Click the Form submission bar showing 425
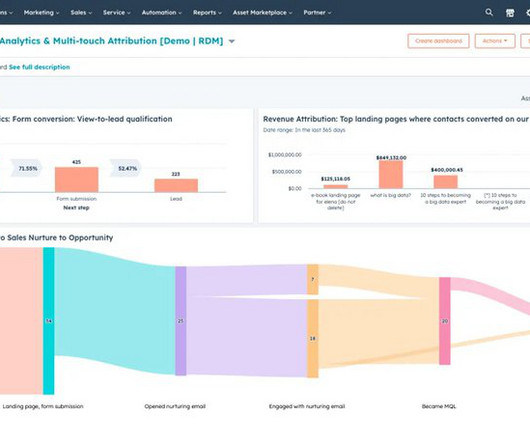The image size is (530, 442). click(x=77, y=179)
